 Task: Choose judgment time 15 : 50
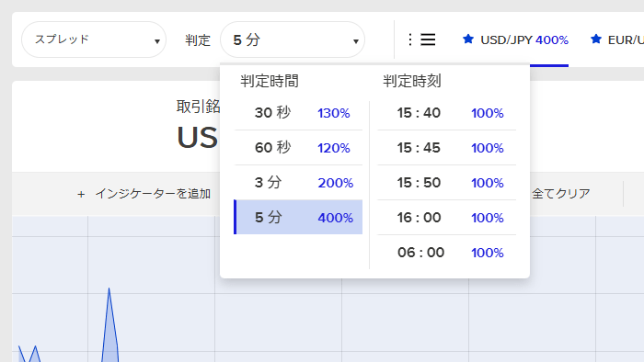446,183
